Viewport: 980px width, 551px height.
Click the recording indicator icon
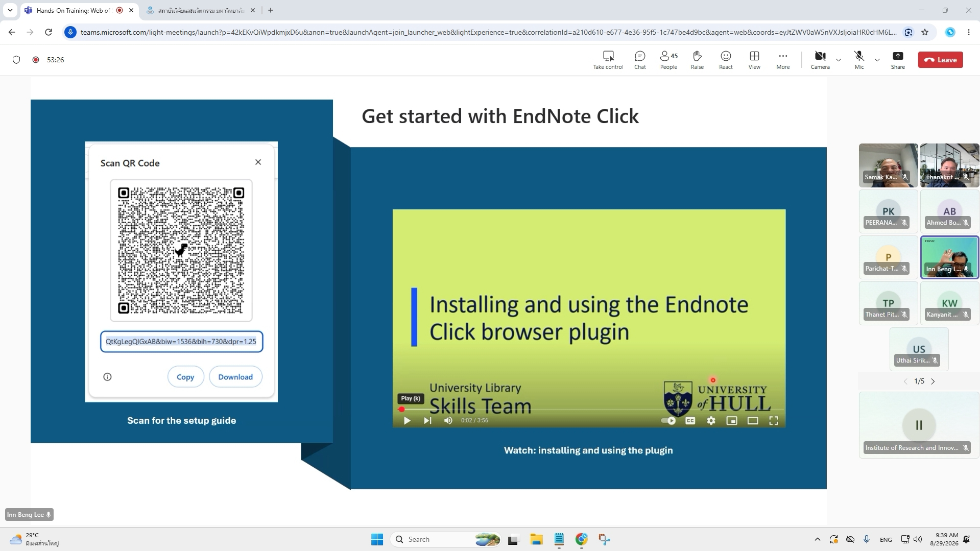36,60
